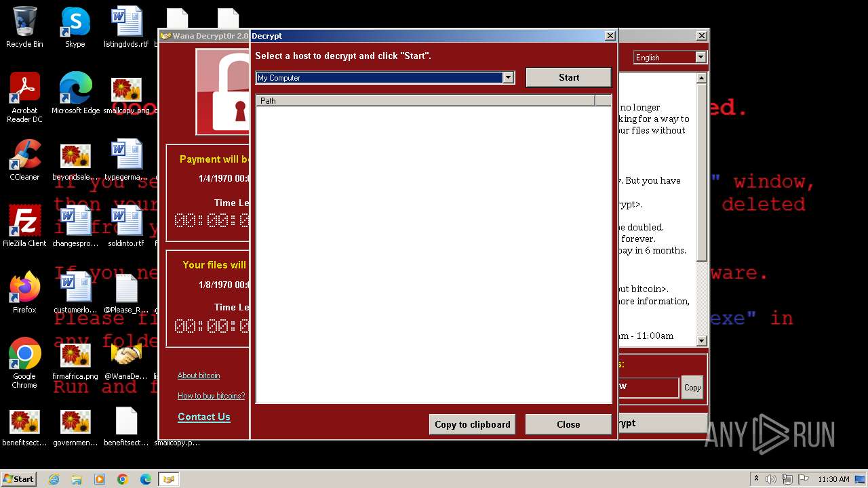
Task: Open the network tray icon
Action: pyautogui.click(x=787, y=479)
